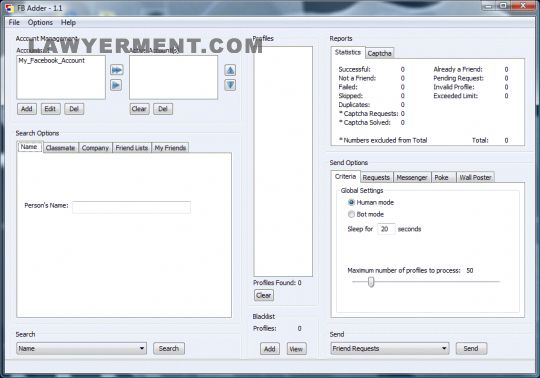The image size is (540, 378).
Task: Click Edit account button
Action: click(x=50, y=109)
